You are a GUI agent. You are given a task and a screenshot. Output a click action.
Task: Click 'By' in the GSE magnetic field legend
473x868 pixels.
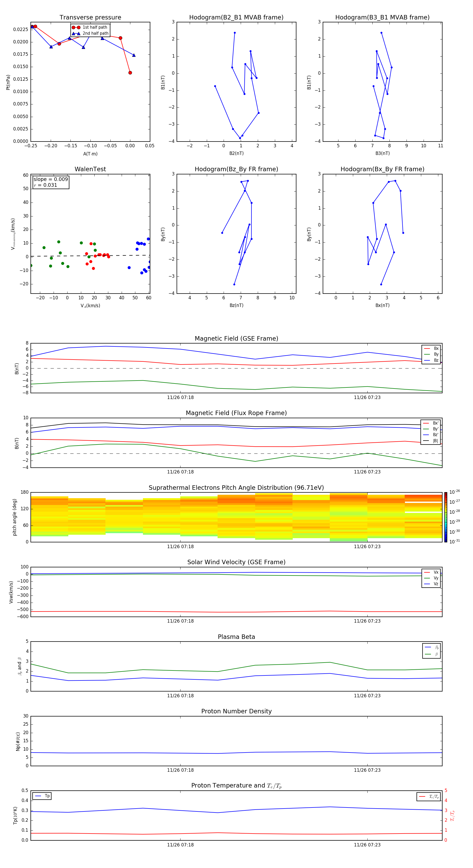[x=431, y=355]
